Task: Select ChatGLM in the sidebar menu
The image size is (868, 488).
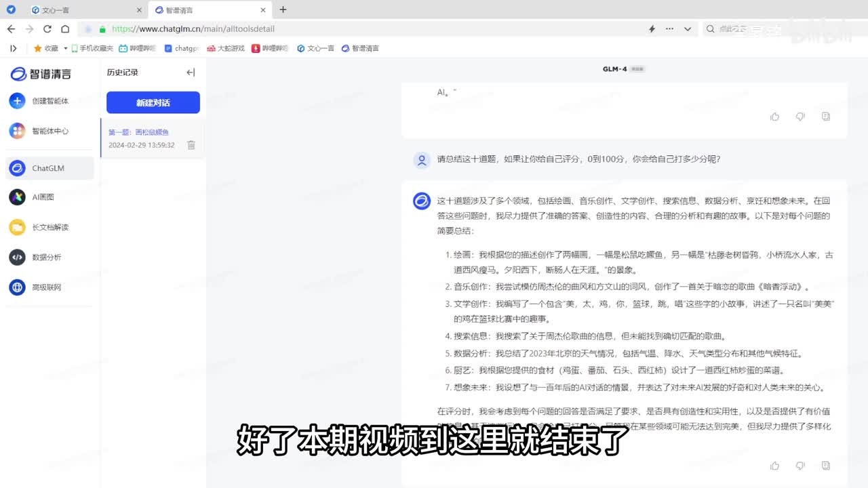Action: 48,168
